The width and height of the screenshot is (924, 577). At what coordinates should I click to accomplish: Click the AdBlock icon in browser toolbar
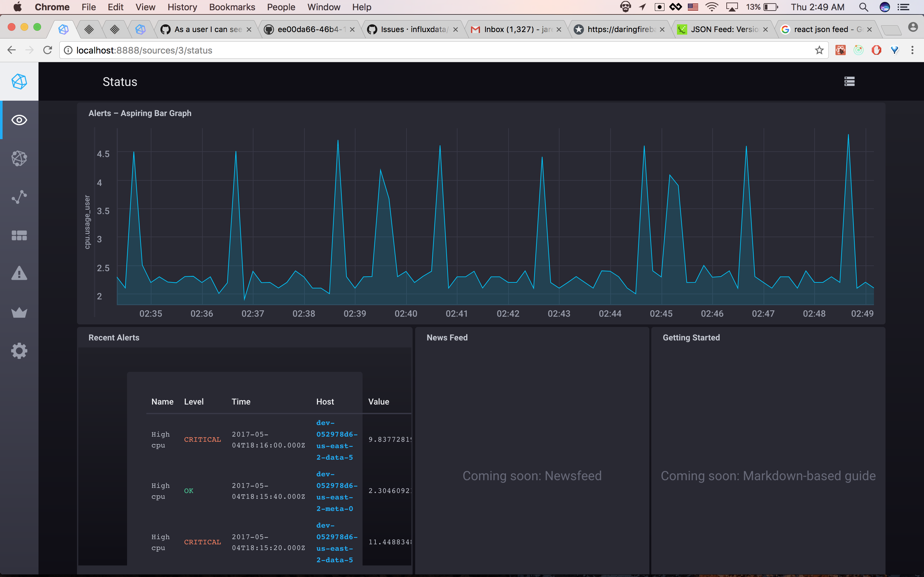click(877, 50)
